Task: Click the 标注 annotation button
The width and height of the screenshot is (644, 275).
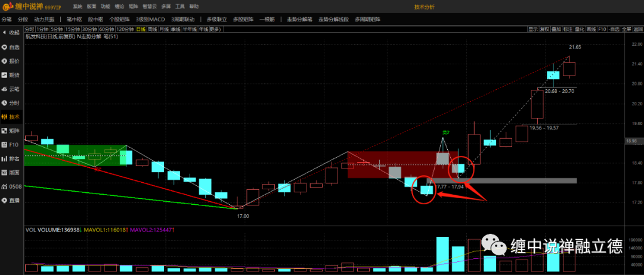Action: click(x=568, y=29)
